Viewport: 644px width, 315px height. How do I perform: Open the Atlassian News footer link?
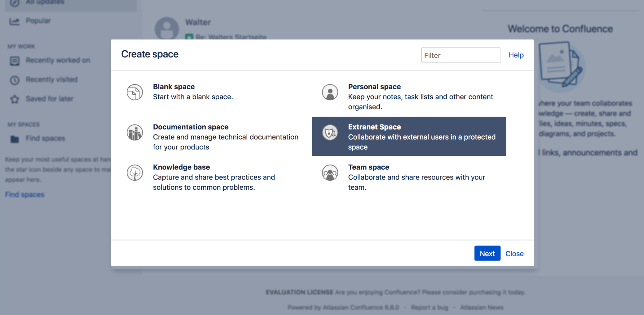click(x=482, y=307)
